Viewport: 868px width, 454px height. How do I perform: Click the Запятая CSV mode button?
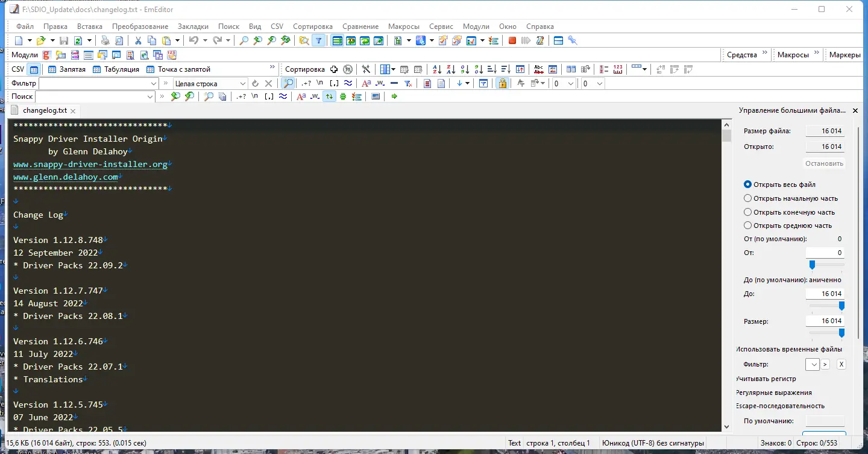(x=67, y=69)
